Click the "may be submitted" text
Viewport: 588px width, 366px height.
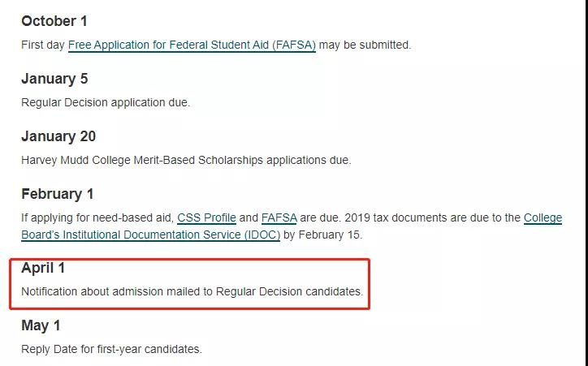[x=365, y=45]
